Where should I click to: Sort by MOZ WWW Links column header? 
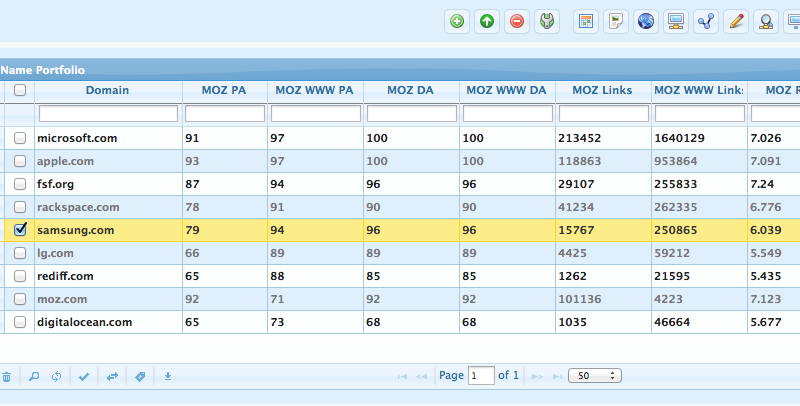click(x=698, y=90)
